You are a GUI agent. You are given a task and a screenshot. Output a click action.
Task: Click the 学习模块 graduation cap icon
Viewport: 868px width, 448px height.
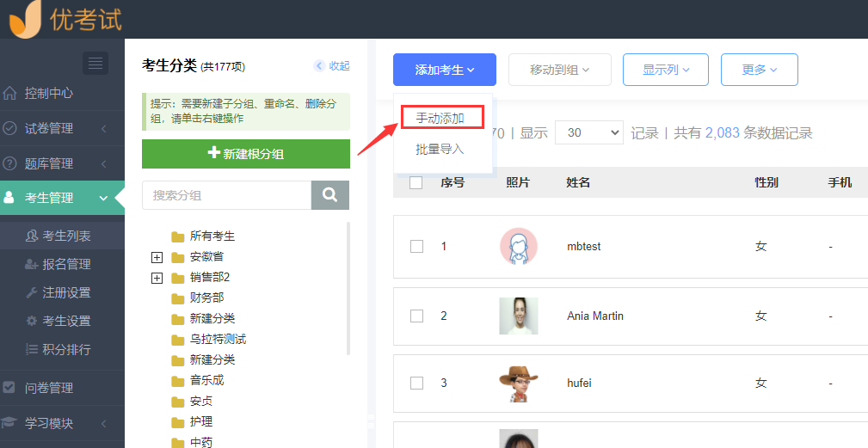[9, 423]
